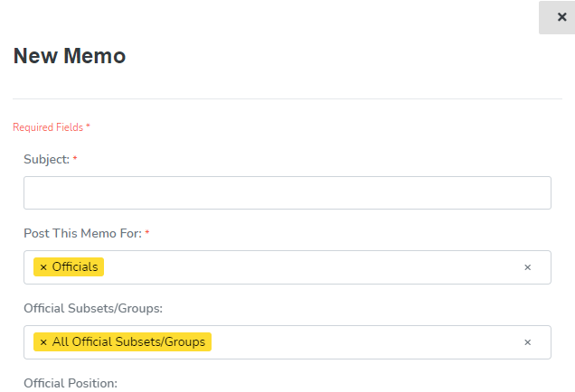The height and width of the screenshot is (392, 575).
Task: Click the red asterisk beside Subject
Action: [75, 159]
